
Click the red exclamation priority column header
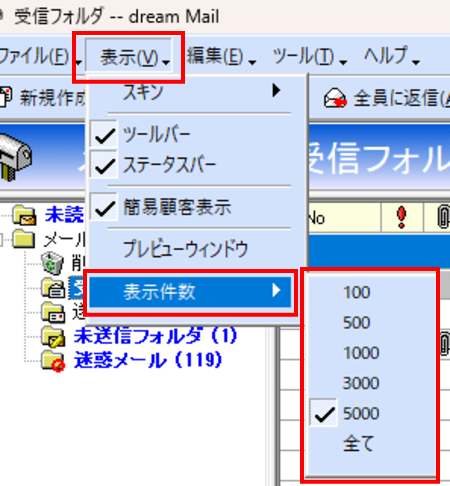tap(402, 217)
